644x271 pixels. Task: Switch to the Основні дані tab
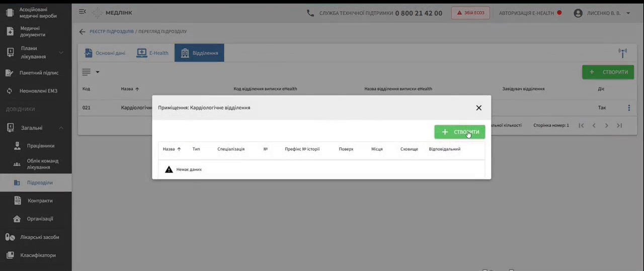coord(105,53)
